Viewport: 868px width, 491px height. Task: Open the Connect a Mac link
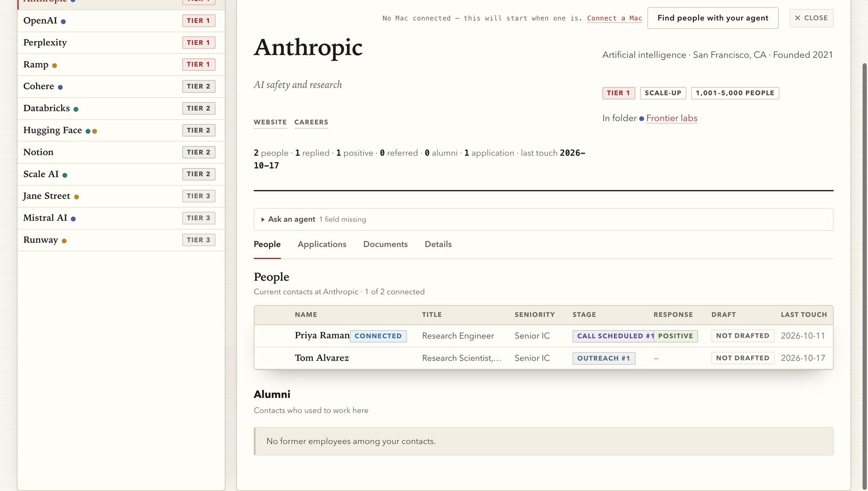pos(614,18)
